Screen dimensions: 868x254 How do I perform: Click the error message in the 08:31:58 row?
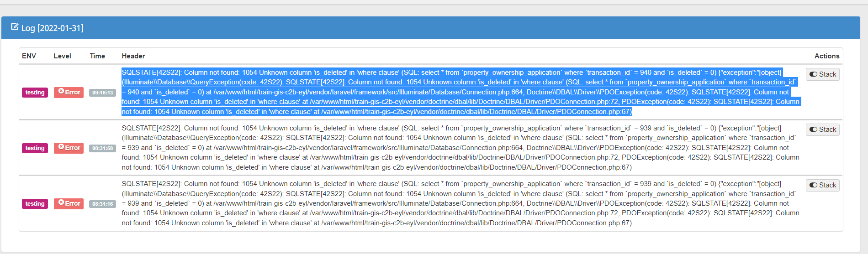click(460, 148)
